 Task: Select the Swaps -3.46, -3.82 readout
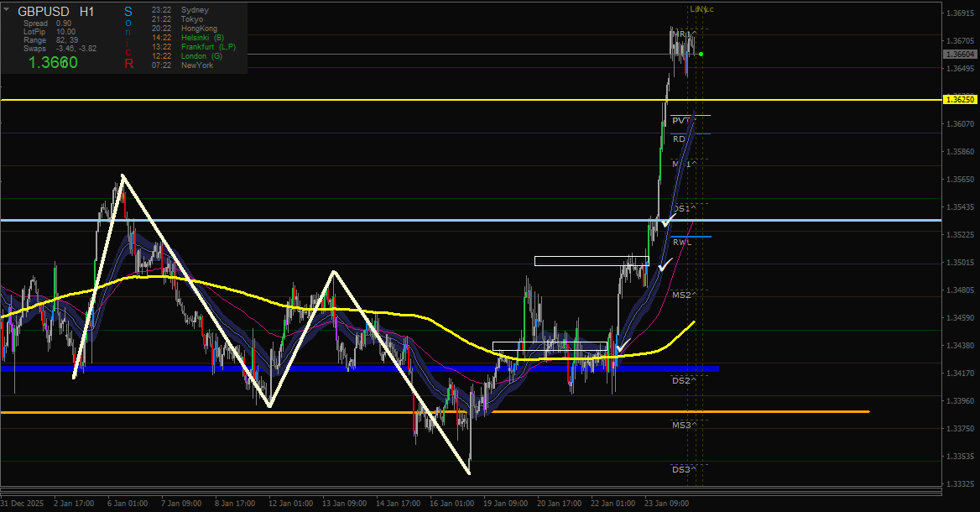click(60, 48)
